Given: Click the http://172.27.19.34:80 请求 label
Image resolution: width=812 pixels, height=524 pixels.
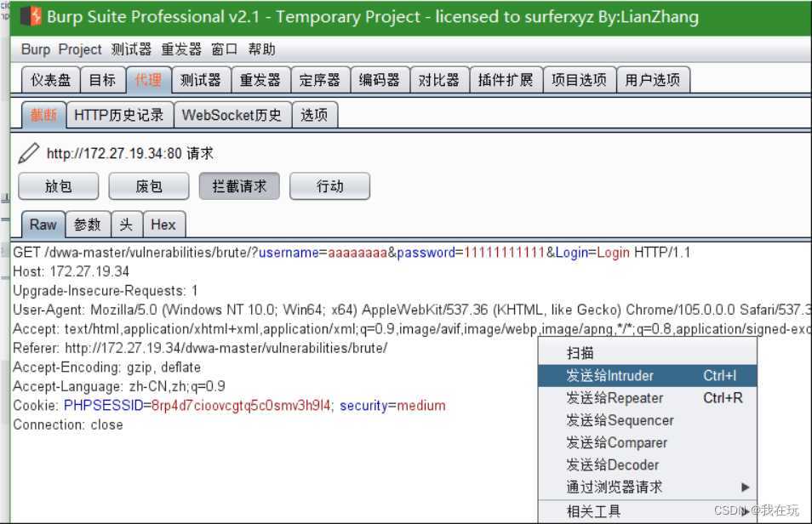Looking at the screenshot, I should (130, 153).
